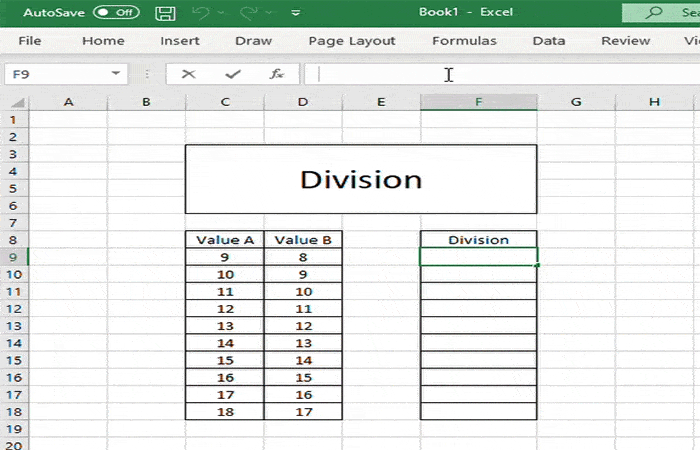Click cell D14 with value 13

coord(303,343)
